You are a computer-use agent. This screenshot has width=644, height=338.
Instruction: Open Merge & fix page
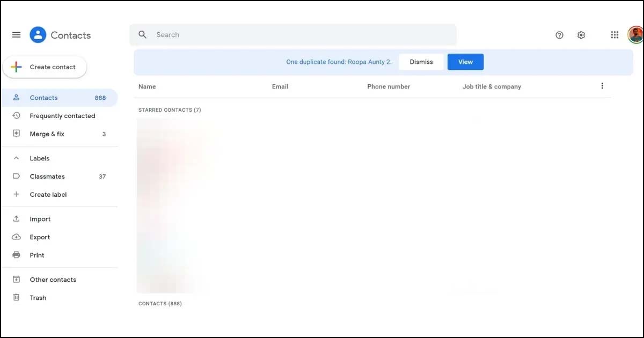click(59, 134)
